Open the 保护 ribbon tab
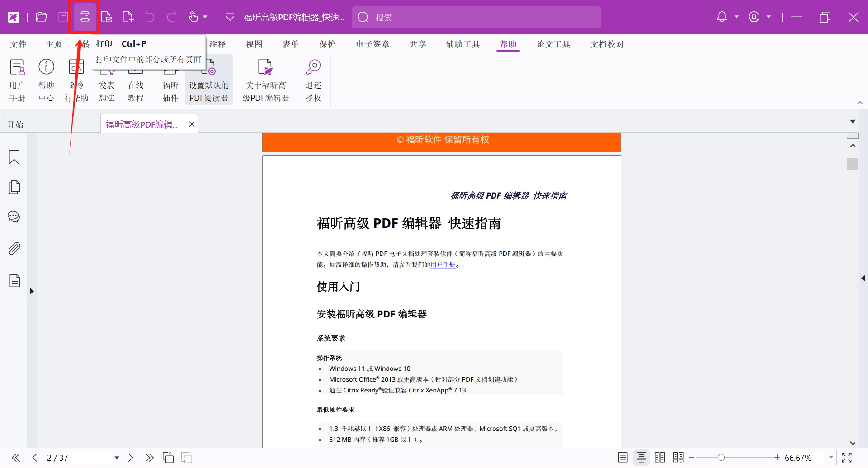The height and width of the screenshot is (468, 868). (327, 44)
